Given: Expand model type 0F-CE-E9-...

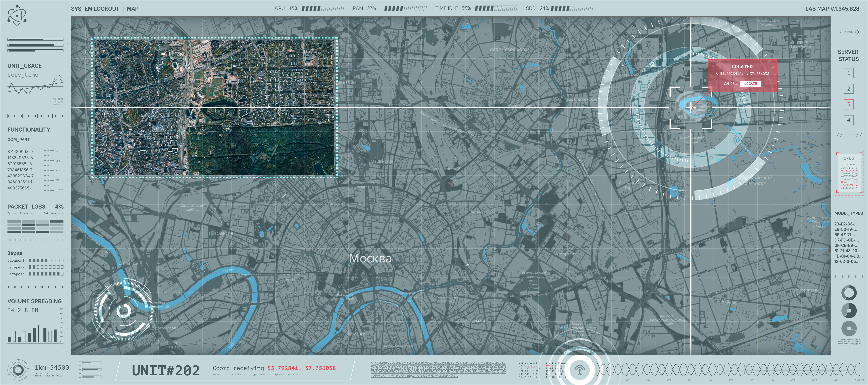Looking at the screenshot, I should coord(846,245).
